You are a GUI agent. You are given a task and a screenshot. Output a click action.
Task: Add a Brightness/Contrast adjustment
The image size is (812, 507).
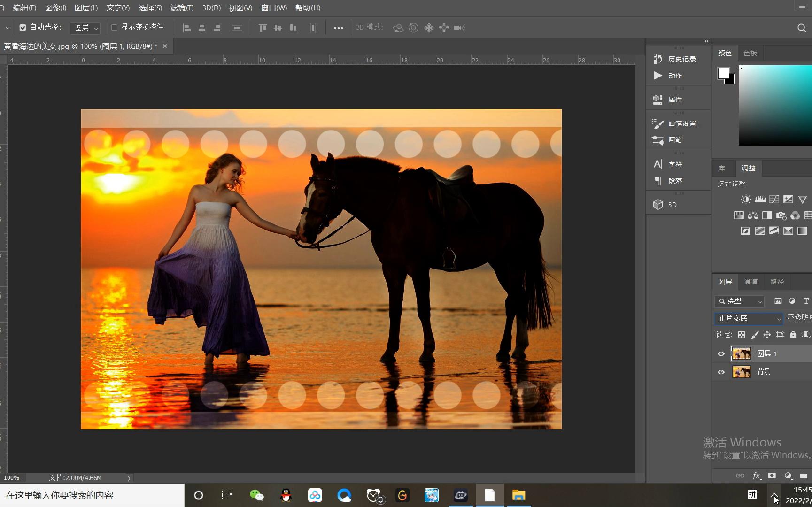coord(746,200)
